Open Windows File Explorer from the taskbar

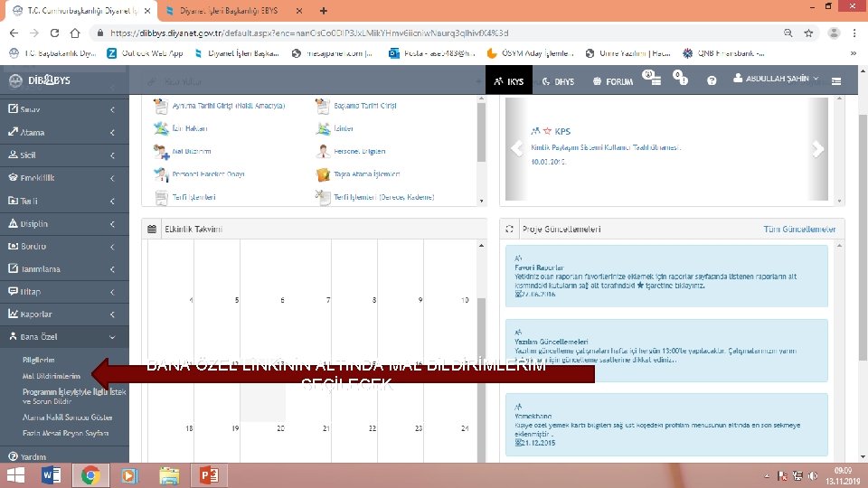(169, 475)
